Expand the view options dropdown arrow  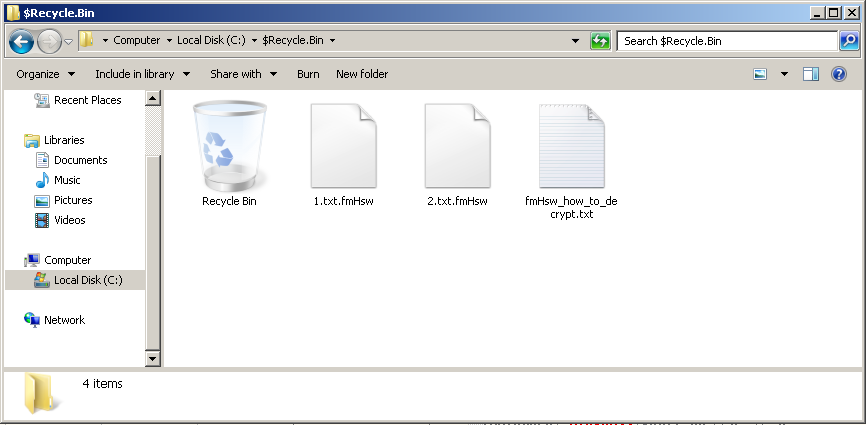[x=784, y=74]
